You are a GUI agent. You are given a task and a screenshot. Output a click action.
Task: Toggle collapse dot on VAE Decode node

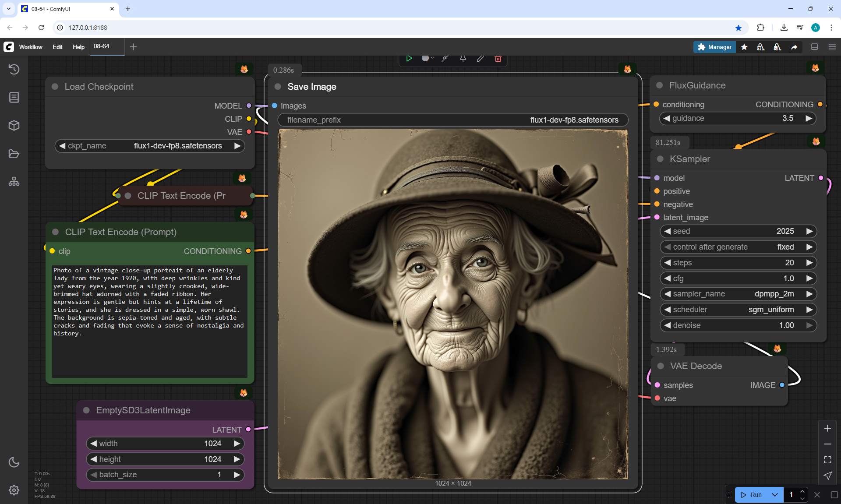[661, 366]
